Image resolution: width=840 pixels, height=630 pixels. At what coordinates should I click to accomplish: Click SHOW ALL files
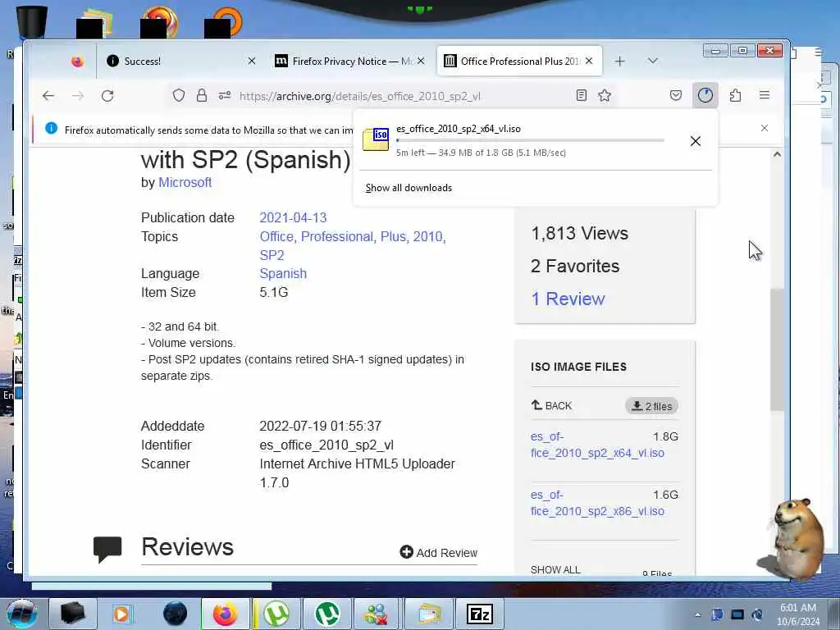[555, 569]
